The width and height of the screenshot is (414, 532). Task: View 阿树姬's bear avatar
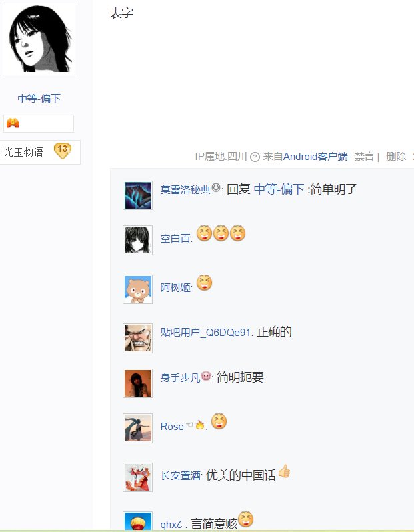[137, 289]
